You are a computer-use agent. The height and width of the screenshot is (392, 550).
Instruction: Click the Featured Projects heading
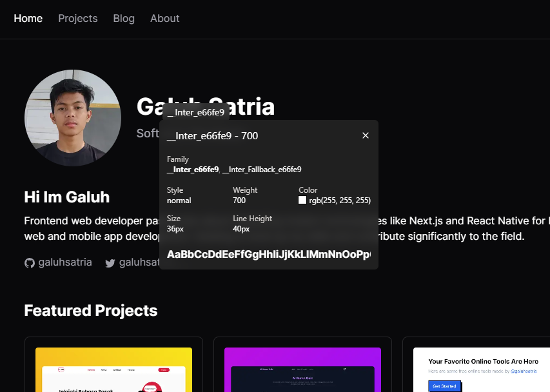pyautogui.click(x=91, y=310)
